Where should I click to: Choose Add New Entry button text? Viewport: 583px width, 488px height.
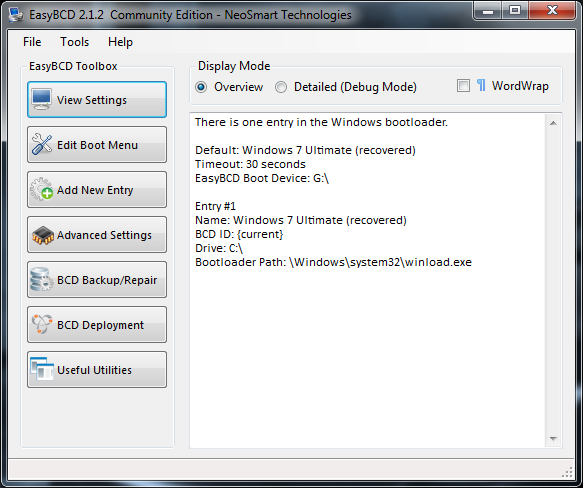[95, 190]
